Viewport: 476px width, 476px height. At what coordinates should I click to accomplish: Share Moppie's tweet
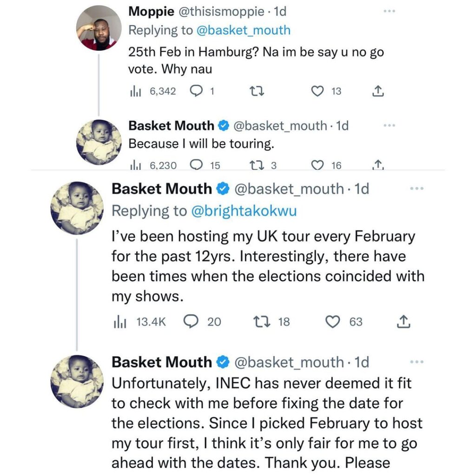point(378,92)
